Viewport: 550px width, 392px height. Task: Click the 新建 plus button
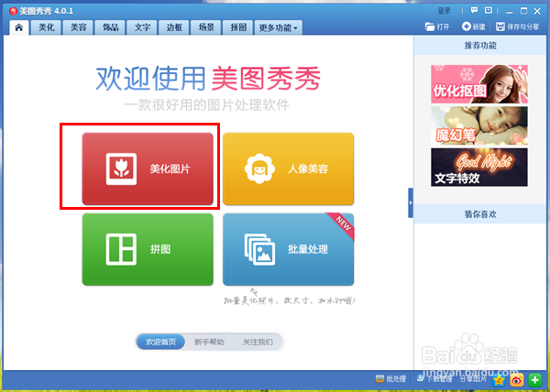coord(474,27)
